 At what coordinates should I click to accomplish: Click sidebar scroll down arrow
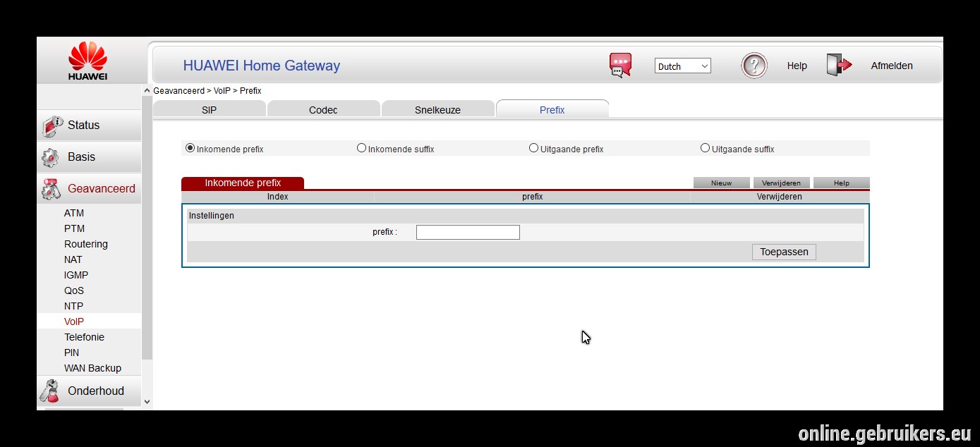point(147,401)
